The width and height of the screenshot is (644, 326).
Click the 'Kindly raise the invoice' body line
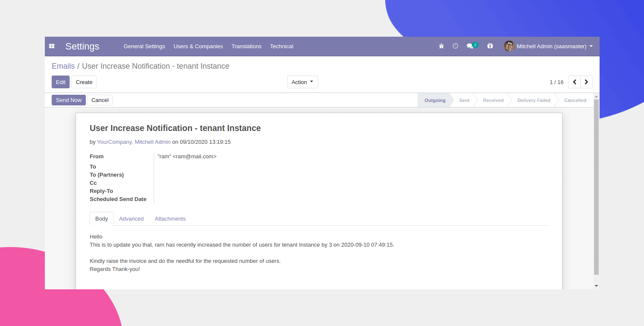click(185, 261)
